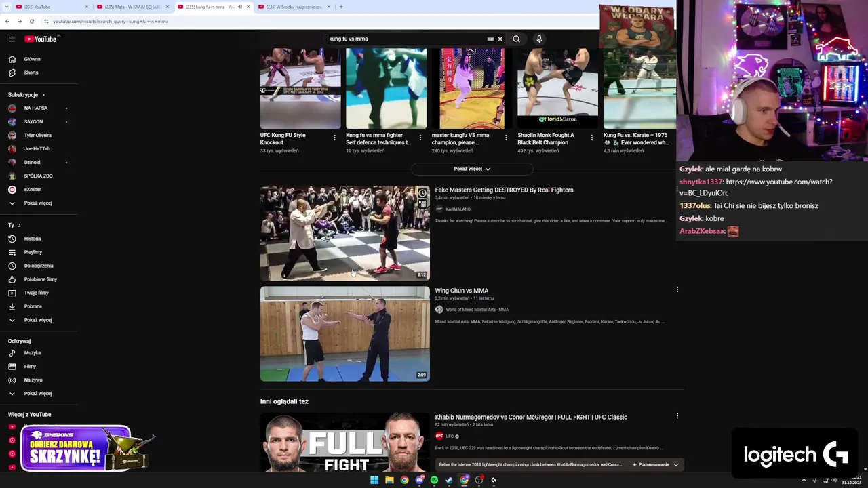Expand Pokaż więcej under Odkrywaj
Screen dimensions: 868x488
tap(39, 393)
